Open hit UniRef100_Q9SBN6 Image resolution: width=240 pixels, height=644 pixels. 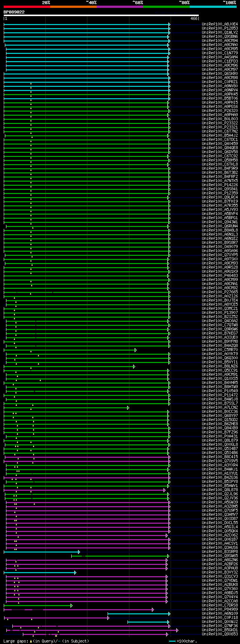coord(220,36)
